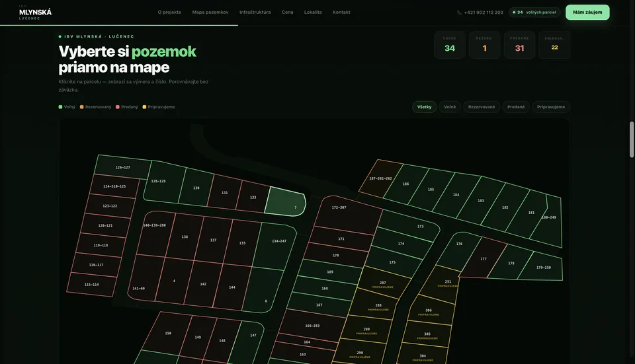Click the page vertical scrollbar thumb

pos(631,139)
